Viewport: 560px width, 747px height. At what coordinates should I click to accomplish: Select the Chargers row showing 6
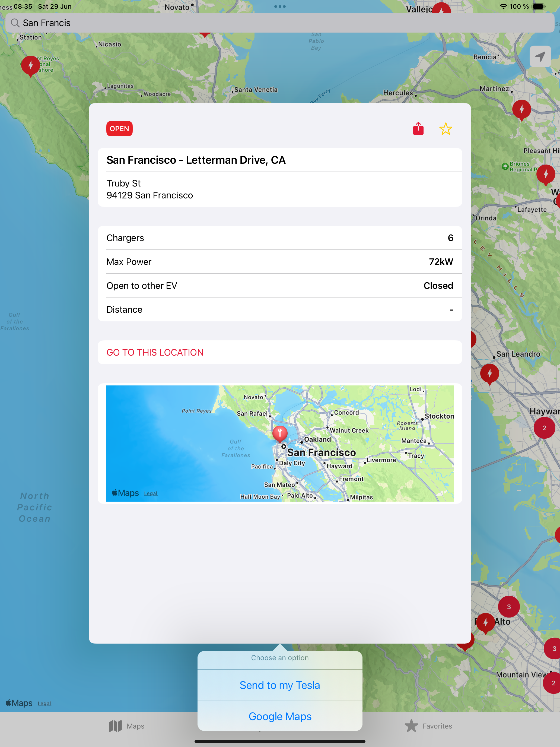click(x=280, y=238)
